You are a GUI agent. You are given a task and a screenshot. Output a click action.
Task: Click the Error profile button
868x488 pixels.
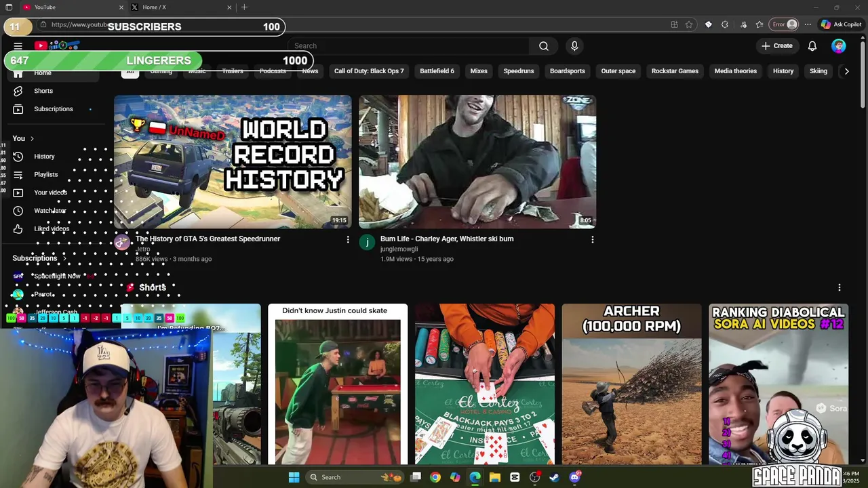784,24
